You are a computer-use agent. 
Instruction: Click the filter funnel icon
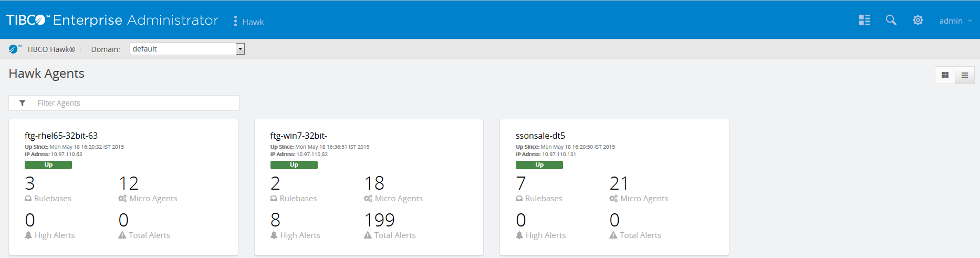tap(22, 103)
